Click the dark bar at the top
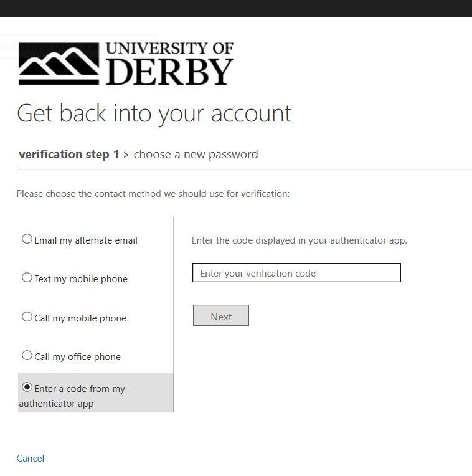Viewport: 472px width, 476px height. click(236, 8)
